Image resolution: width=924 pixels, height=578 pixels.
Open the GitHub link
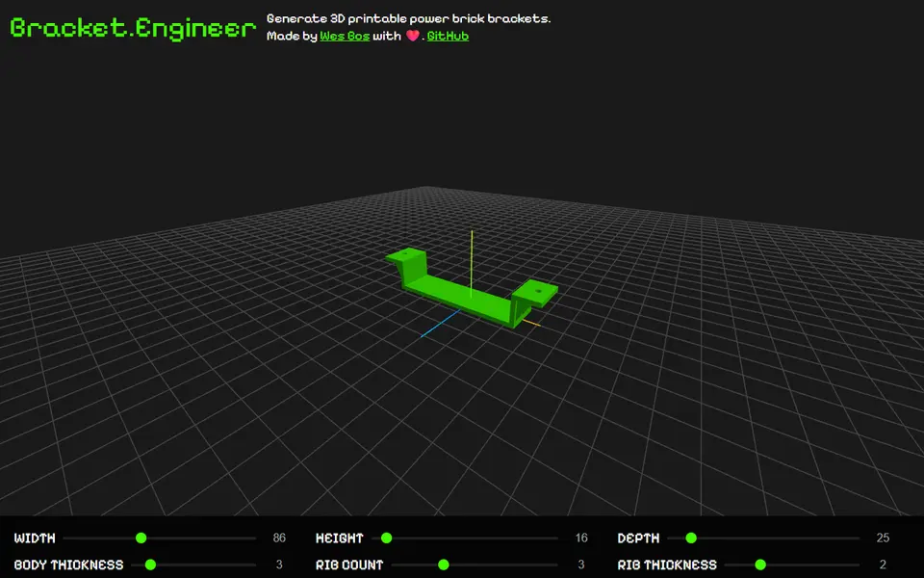(x=448, y=36)
